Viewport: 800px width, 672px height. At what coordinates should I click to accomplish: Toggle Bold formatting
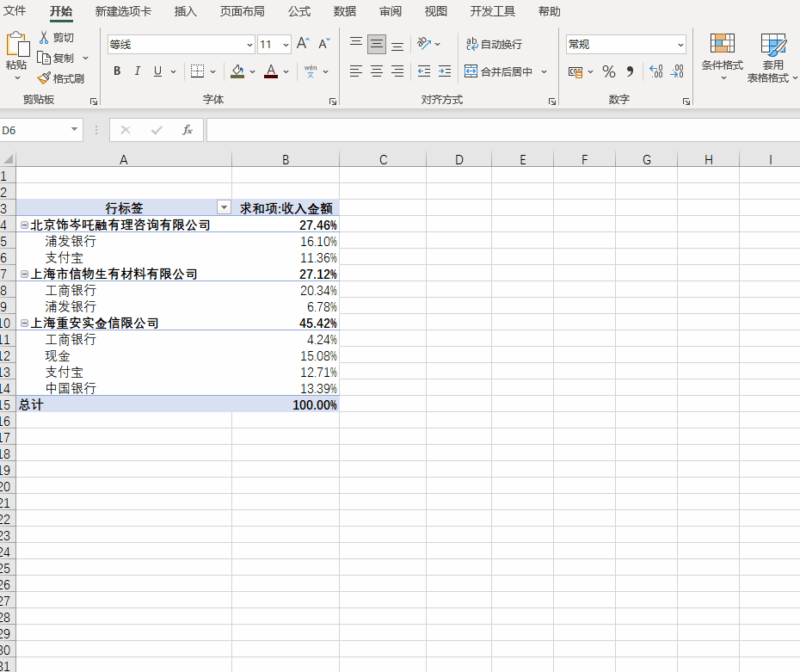pos(117,71)
